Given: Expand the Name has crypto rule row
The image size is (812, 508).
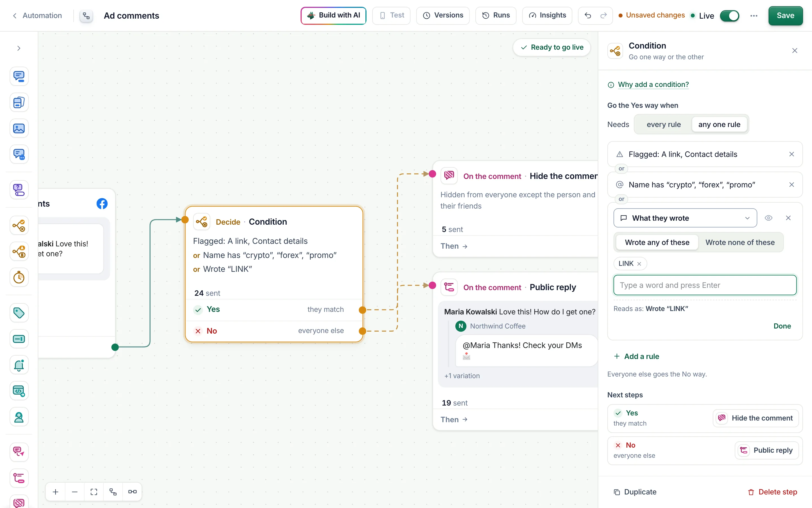Looking at the screenshot, I should click(x=705, y=185).
